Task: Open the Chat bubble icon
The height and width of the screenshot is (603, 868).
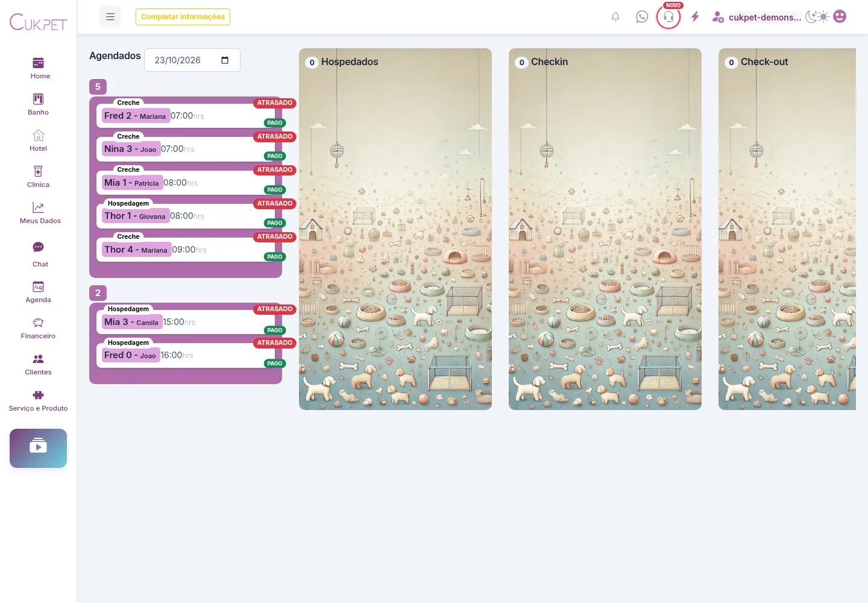Action: 38,247
